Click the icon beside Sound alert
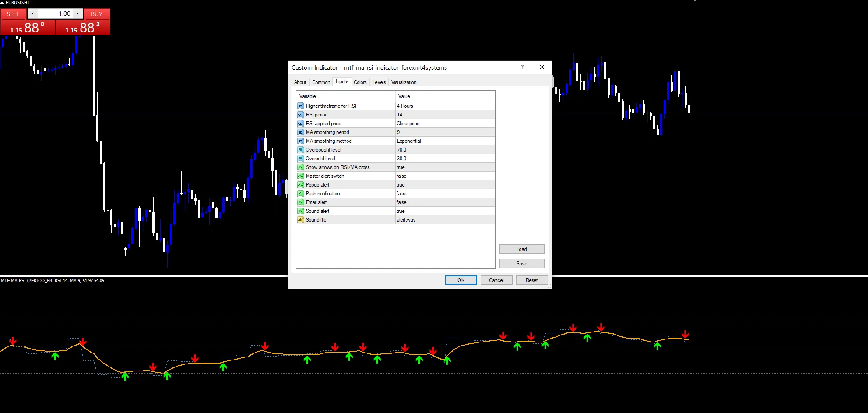The width and height of the screenshot is (868, 413). pos(300,211)
